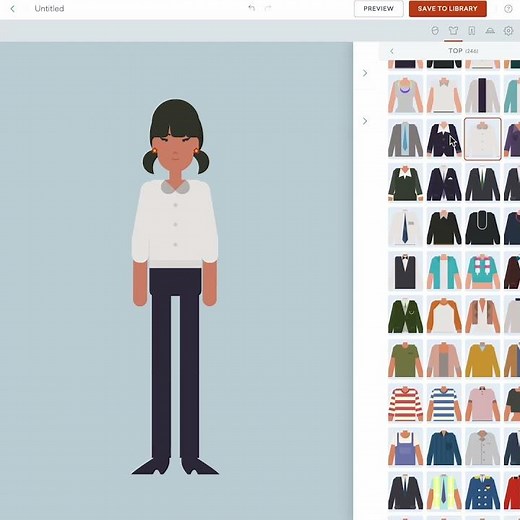Choose the black tuxedo with bow tie
Image resolution: width=520 pixels, height=520 pixels.
point(405,271)
